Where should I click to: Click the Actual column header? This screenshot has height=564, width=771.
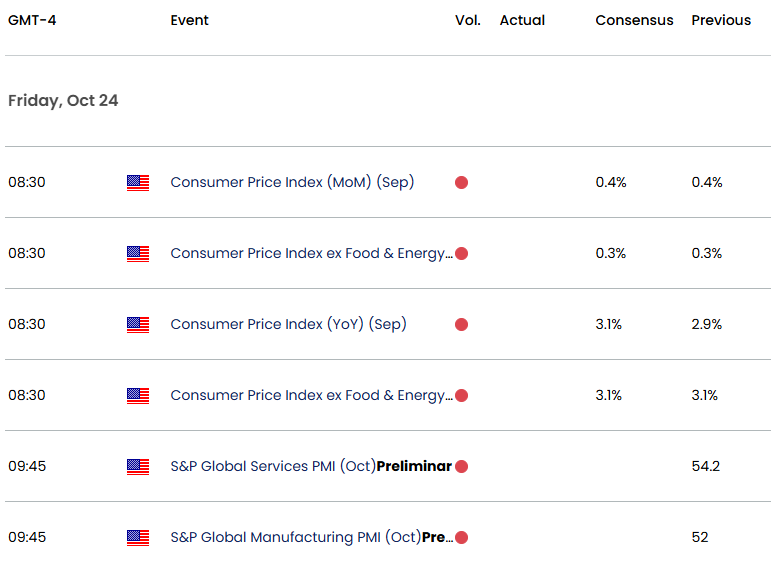pyautogui.click(x=522, y=20)
